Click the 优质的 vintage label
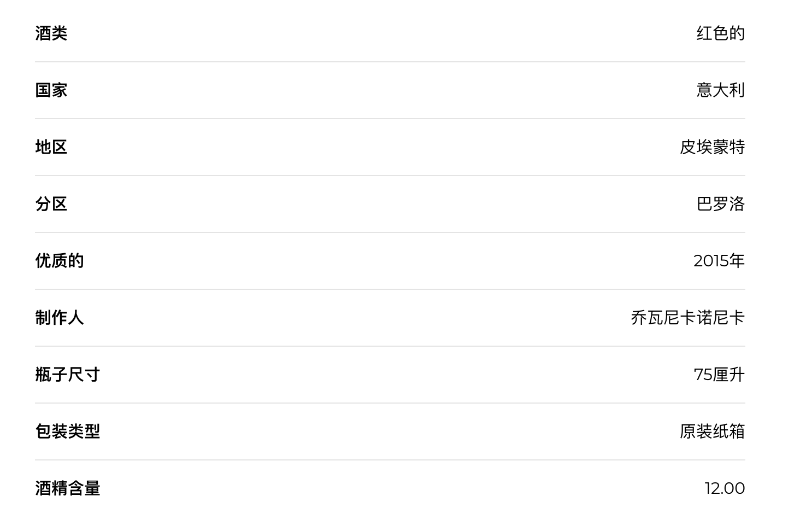This screenshot has height=525, width=812. [60, 261]
